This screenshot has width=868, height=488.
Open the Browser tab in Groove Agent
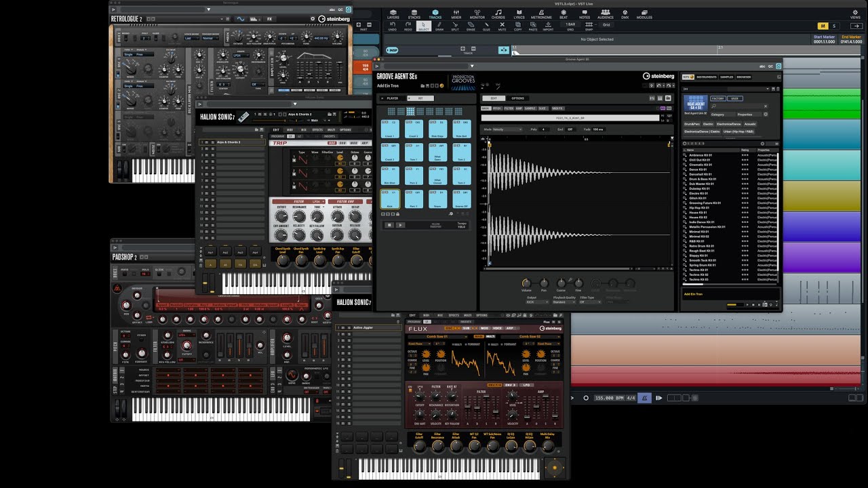744,77
